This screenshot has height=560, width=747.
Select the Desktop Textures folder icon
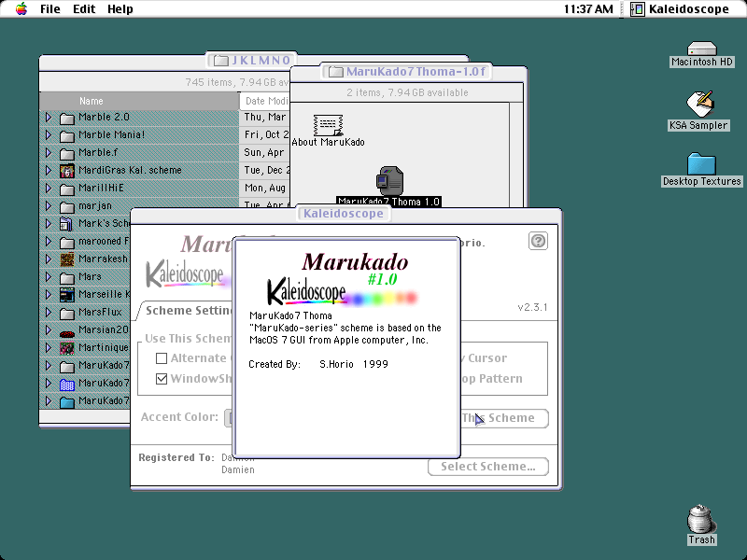(702, 163)
